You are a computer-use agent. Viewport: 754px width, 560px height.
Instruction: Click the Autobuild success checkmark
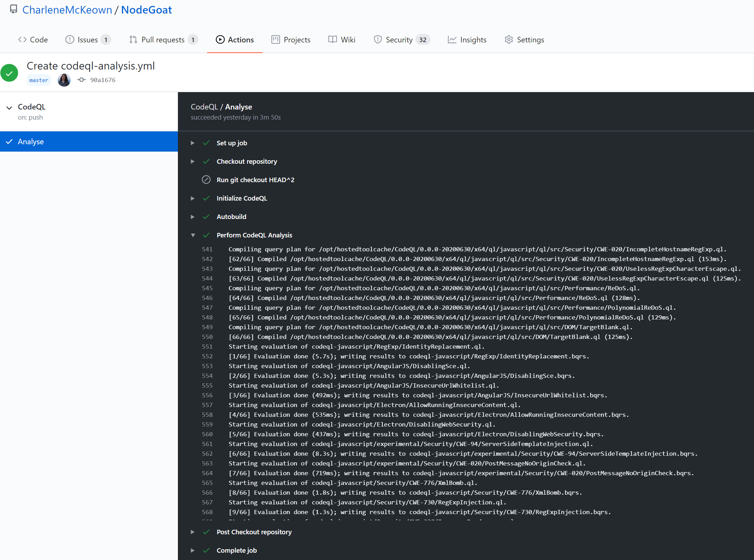[206, 217]
